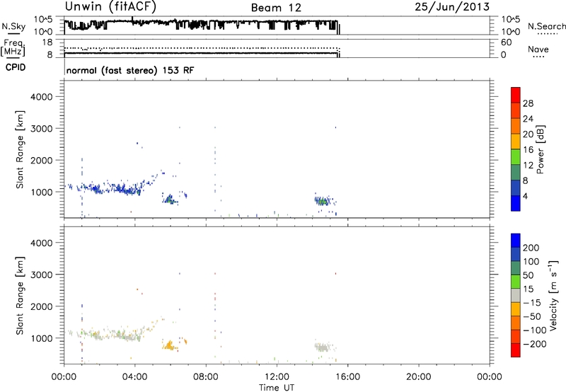Click the '16' power colorbar label
Image resolution: width=566 pixels, height=392 pixels.
coord(528,150)
